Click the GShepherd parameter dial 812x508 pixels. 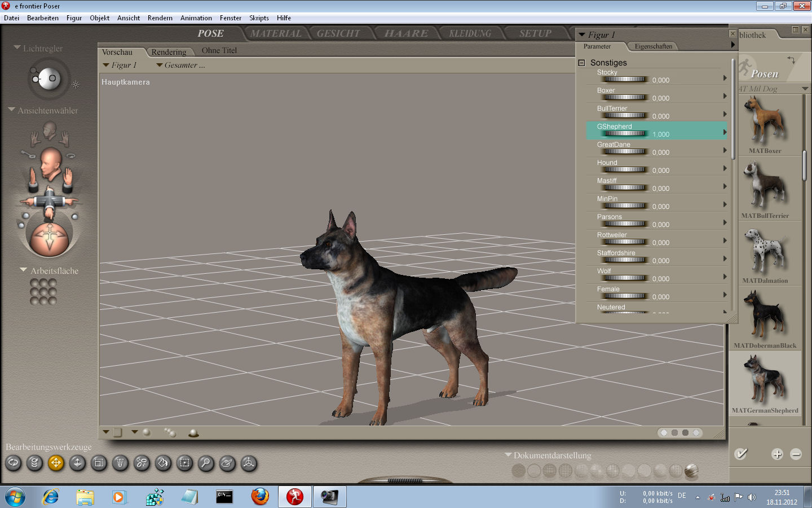tap(626, 134)
